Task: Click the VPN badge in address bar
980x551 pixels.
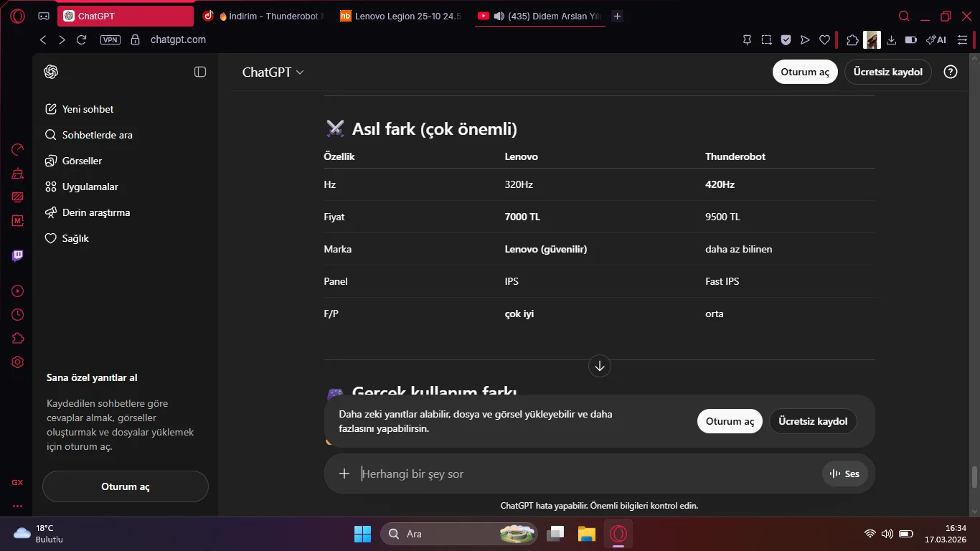Action: click(110, 40)
